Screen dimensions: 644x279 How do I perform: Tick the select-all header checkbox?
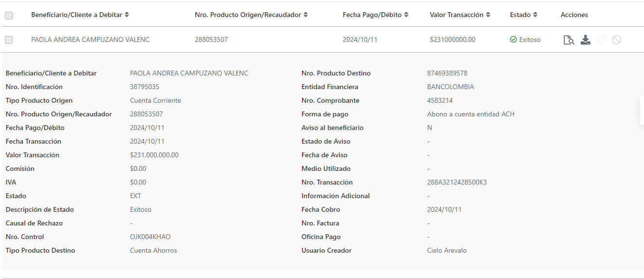[x=9, y=16]
